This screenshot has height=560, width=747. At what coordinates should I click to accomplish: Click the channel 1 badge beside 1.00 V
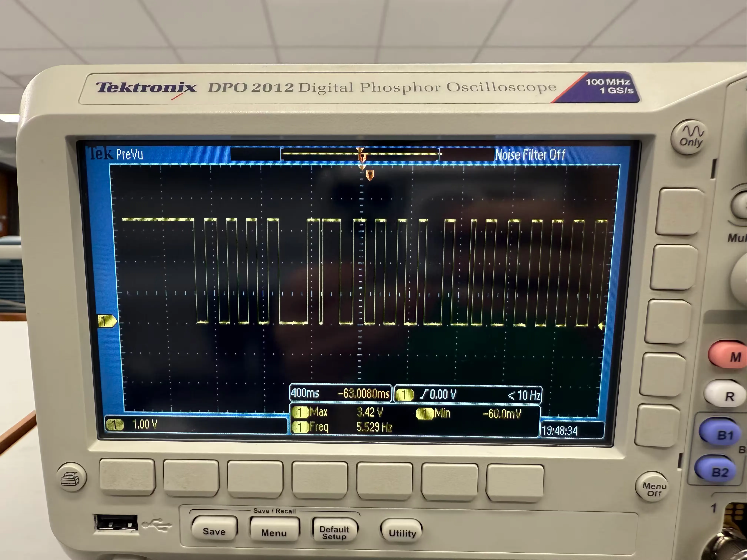[x=115, y=424]
